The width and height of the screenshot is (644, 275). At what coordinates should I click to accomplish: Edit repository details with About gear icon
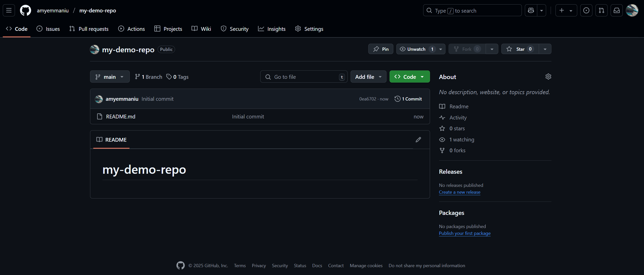548,77
